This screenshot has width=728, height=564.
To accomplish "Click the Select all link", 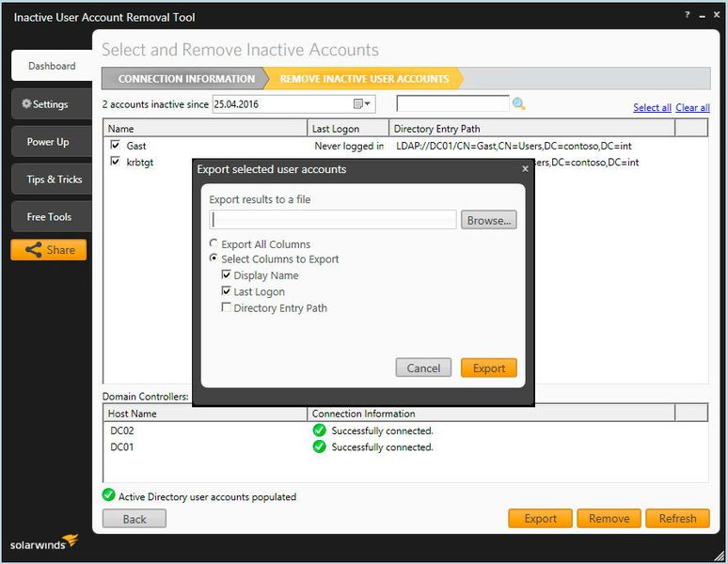I will coord(652,107).
